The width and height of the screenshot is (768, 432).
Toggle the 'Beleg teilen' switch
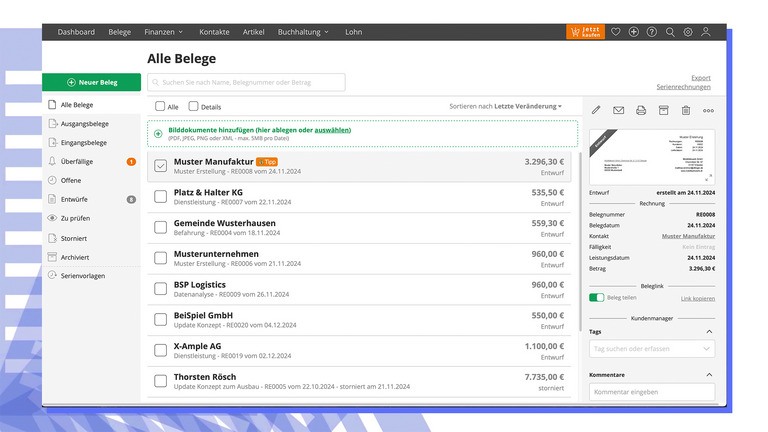[597, 298]
